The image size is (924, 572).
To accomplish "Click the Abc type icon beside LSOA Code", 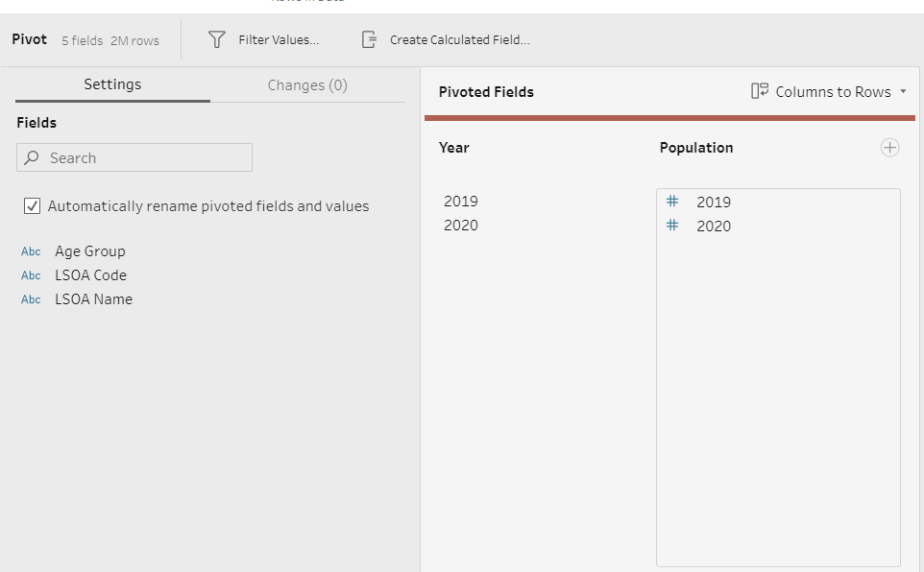I will click(31, 275).
